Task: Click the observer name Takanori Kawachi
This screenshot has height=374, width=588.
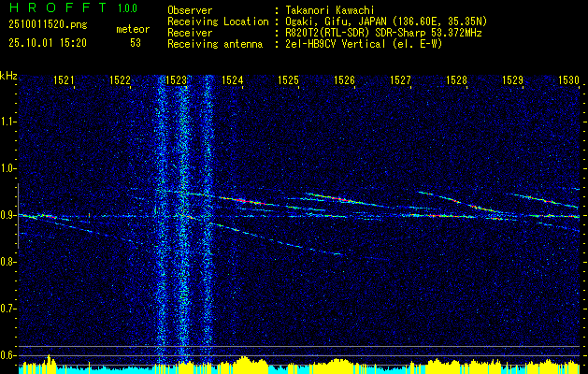Action: 330,10
